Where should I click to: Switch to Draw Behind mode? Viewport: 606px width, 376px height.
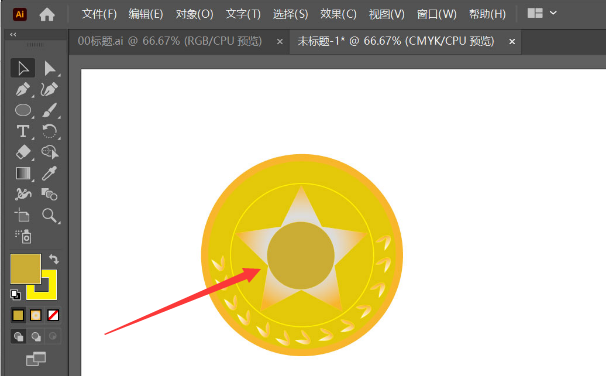tap(36, 337)
